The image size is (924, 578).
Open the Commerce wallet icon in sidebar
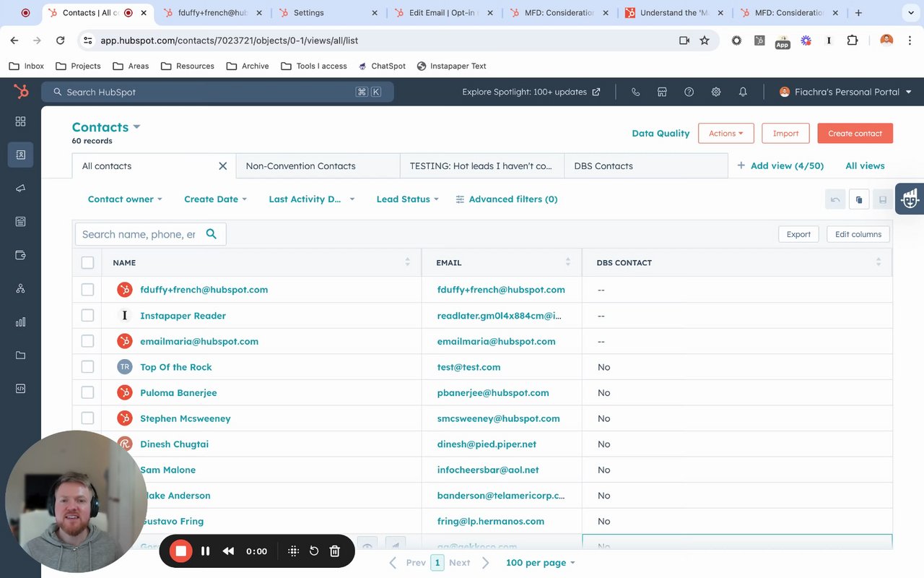[x=20, y=255]
